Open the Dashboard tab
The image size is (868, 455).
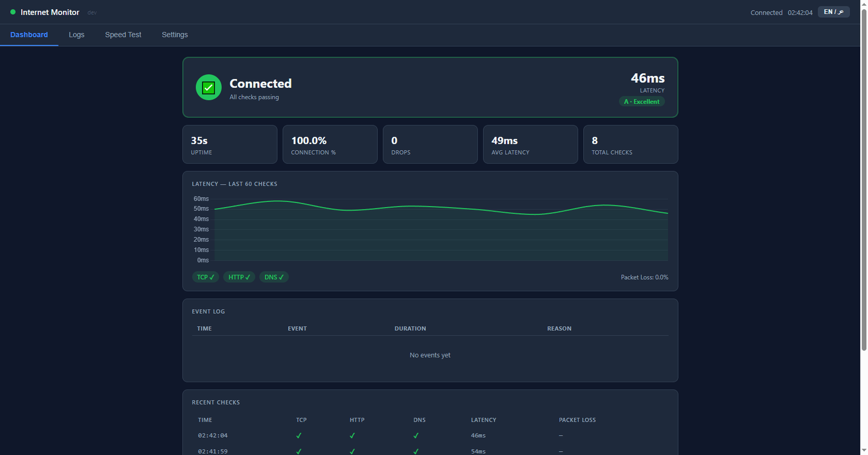[x=29, y=35]
